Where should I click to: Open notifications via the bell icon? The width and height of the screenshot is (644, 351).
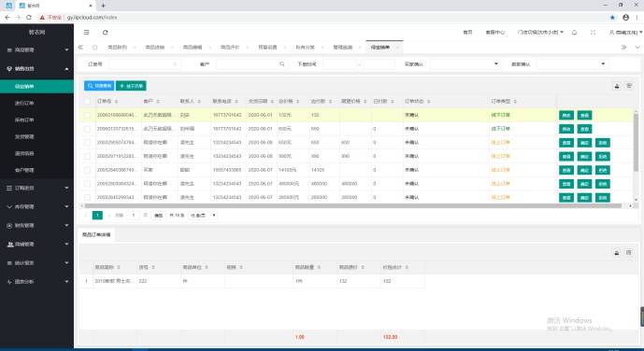(574, 33)
